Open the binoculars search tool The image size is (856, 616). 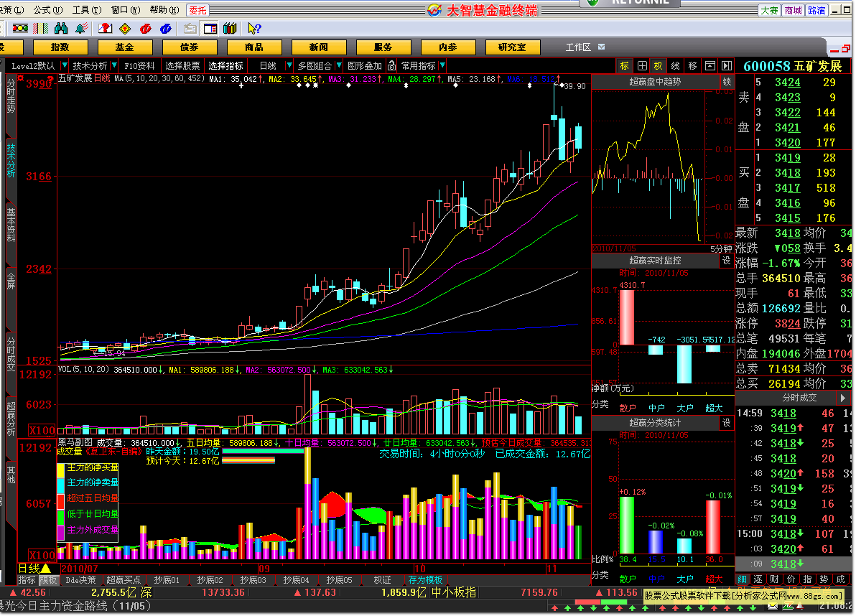coord(61,29)
